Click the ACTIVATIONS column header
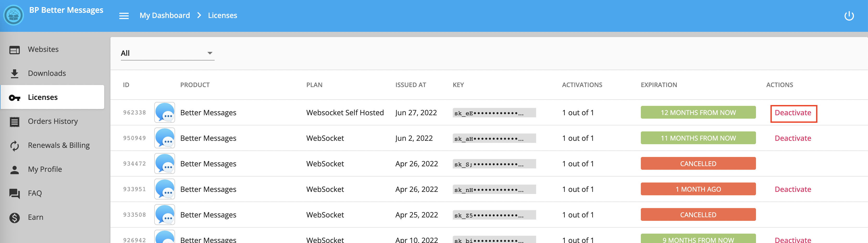Screen dimensions: 868x243 pyautogui.click(x=582, y=85)
